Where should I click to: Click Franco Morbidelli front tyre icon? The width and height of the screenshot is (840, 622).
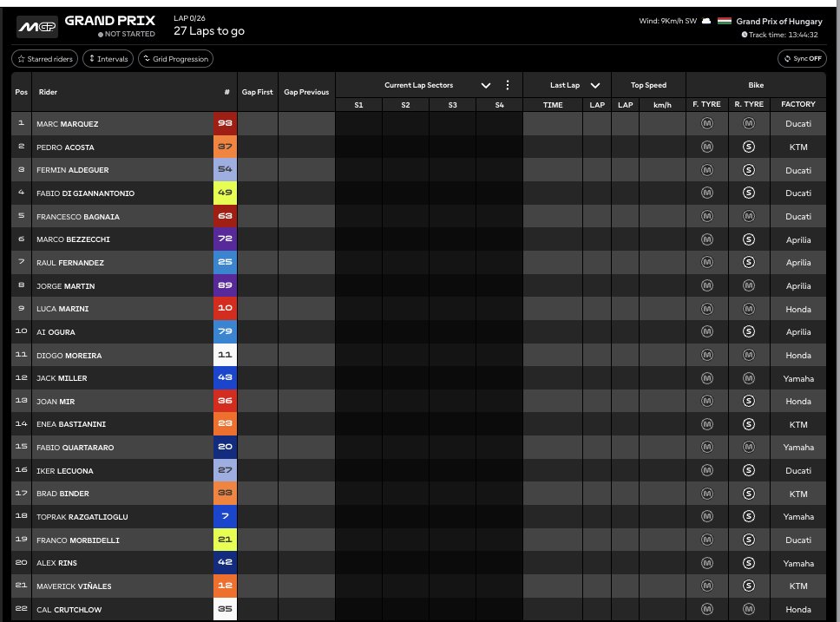pos(707,540)
